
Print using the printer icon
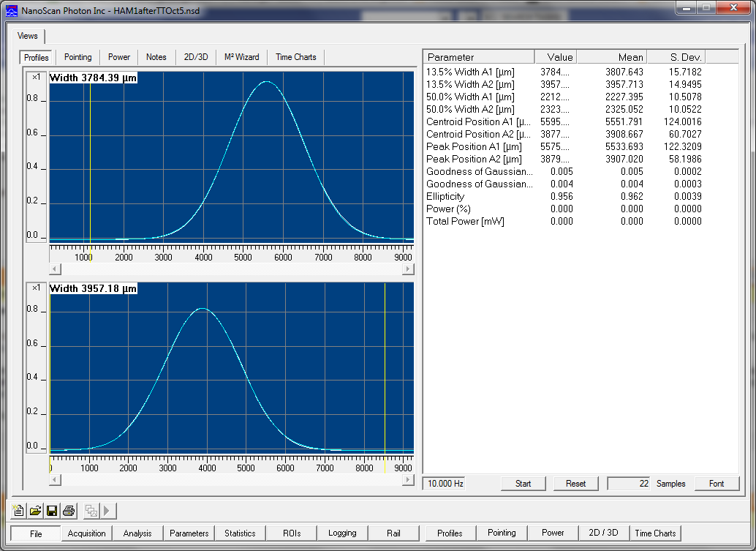tap(69, 511)
